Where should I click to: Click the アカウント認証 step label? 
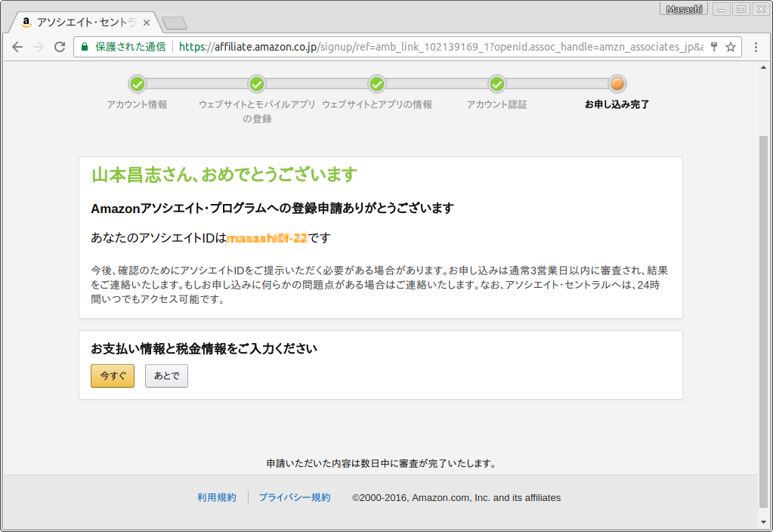(x=497, y=104)
